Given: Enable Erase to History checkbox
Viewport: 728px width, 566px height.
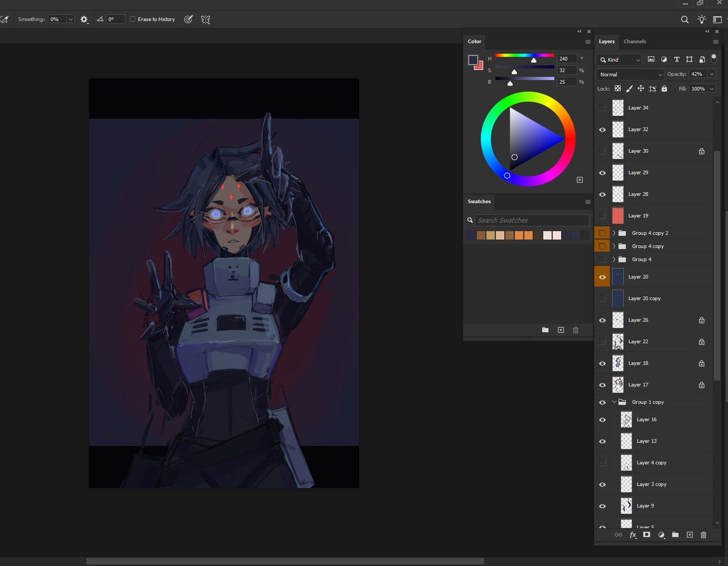Looking at the screenshot, I should 133,19.
